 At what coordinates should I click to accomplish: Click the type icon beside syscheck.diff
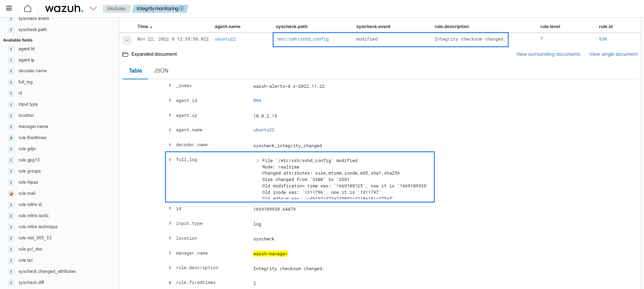[11, 283]
